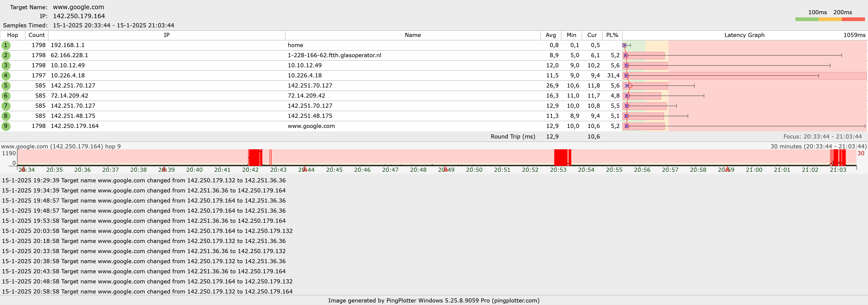Screen dimensions: 868x305
Task: Select IP cell 10.10.12.49
Action: click(68, 65)
